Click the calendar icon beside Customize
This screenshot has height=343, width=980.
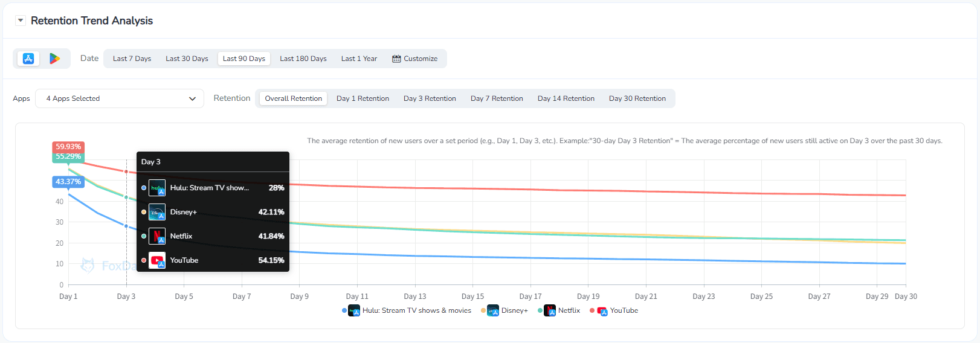[x=396, y=59]
